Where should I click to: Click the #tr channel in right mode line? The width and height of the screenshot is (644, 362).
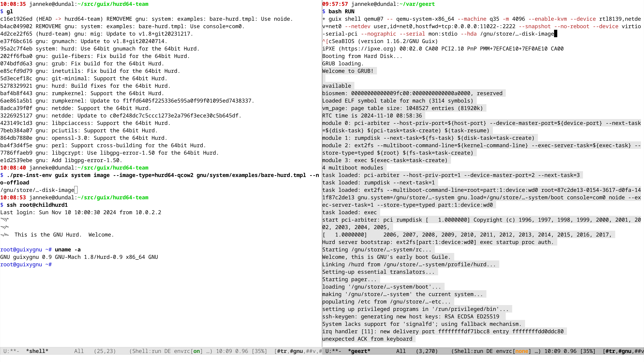pos(611,351)
